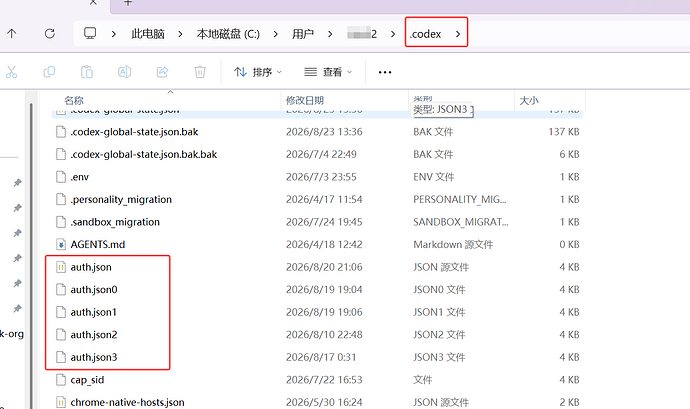Click the .env blank file icon
The width and height of the screenshot is (690, 409).
[61, 177]
